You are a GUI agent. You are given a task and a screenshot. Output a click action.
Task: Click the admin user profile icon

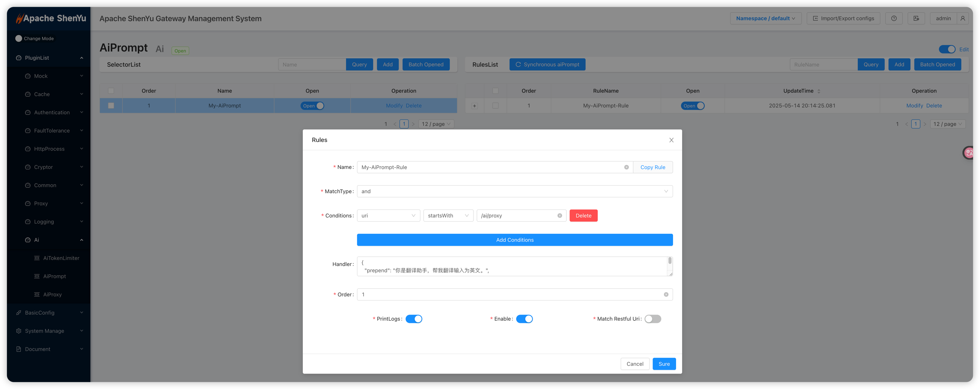point(963,18)
